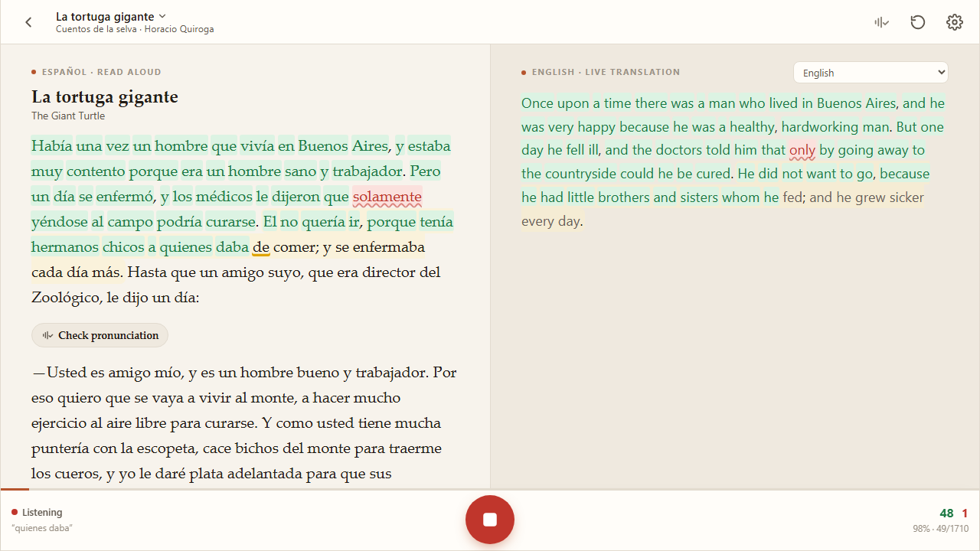
Task: Click the last-heard transcript "quienes daba"
Action: 42,528
